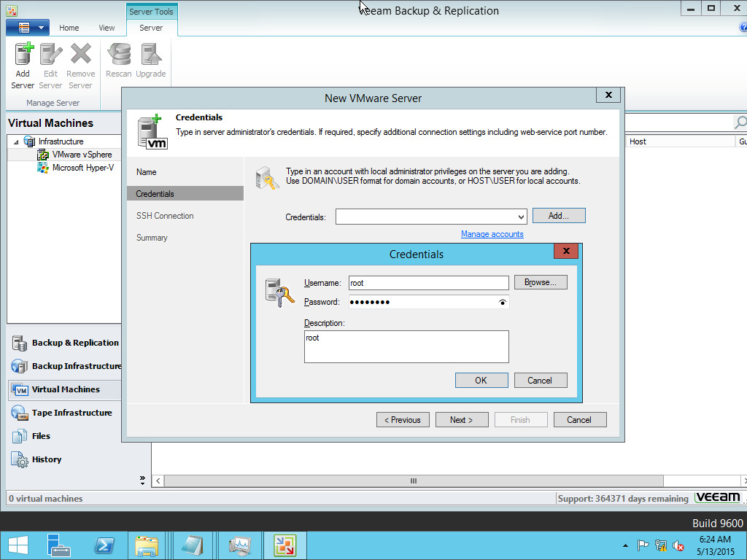Show hidden system tray icons

(625, 545)
